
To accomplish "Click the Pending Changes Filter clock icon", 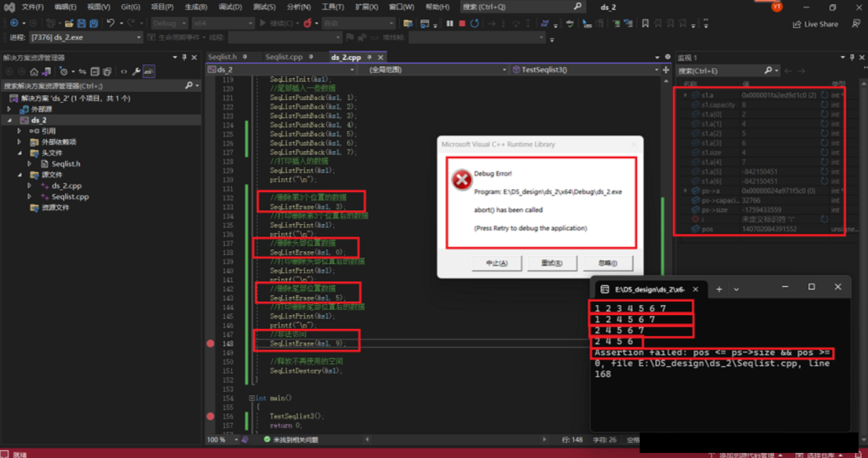I will tap(64, 71).
